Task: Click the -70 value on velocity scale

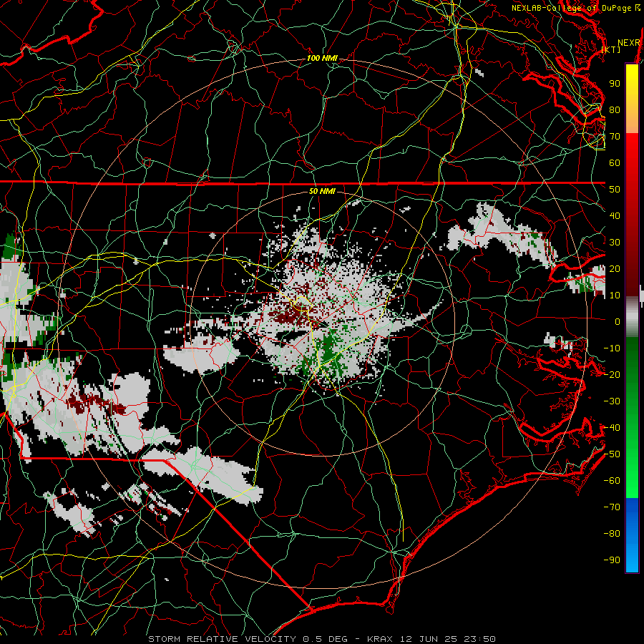Action: tap(612, 507)
